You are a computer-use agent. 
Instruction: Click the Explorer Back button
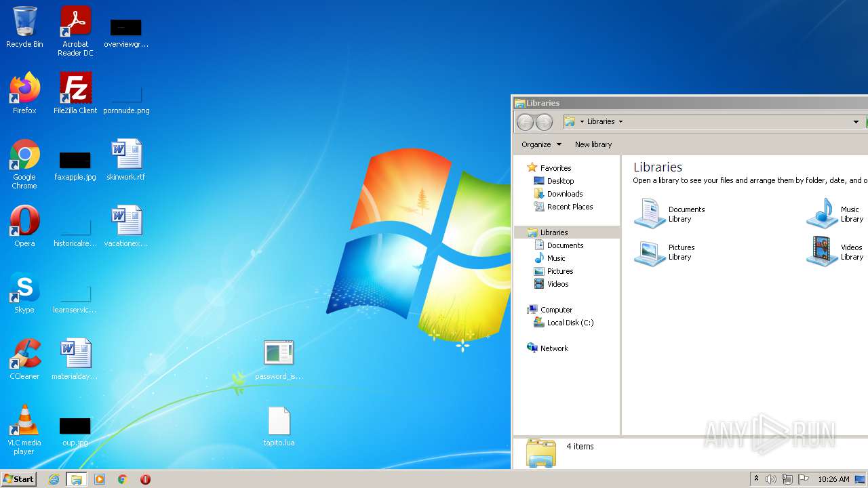click(x=525, y=122)
